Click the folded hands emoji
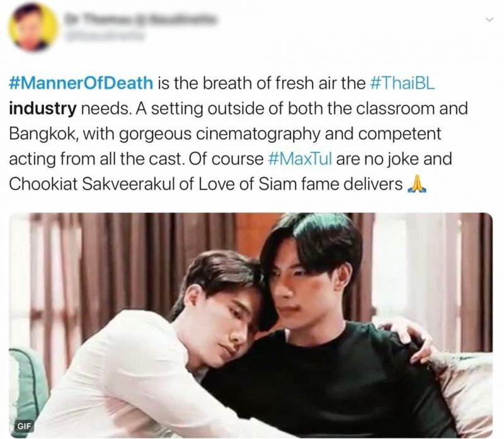Image resolution: width=504 pixels, height=439 pixels. click(416, 185)
